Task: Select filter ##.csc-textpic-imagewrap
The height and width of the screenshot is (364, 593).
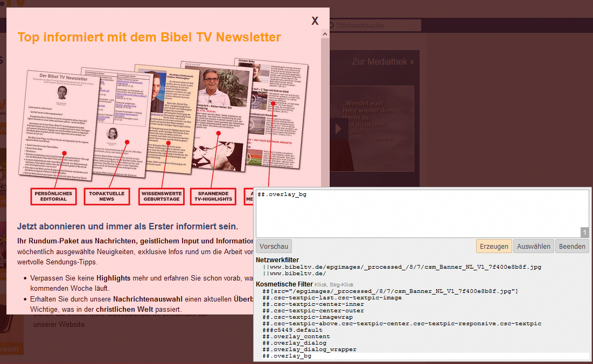Action: pyautogui.click(x=308, y=317)
